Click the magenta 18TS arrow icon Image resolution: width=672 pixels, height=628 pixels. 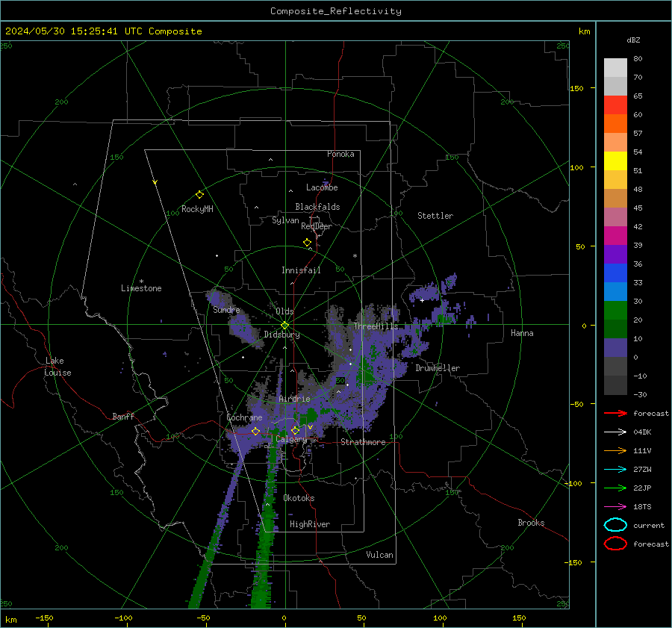(x=615, y=507)
